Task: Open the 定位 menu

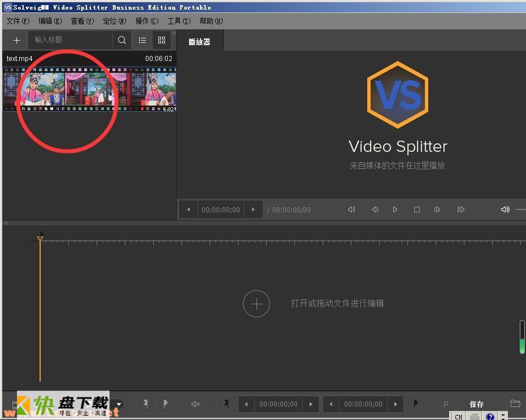Action: coord(114,21)
